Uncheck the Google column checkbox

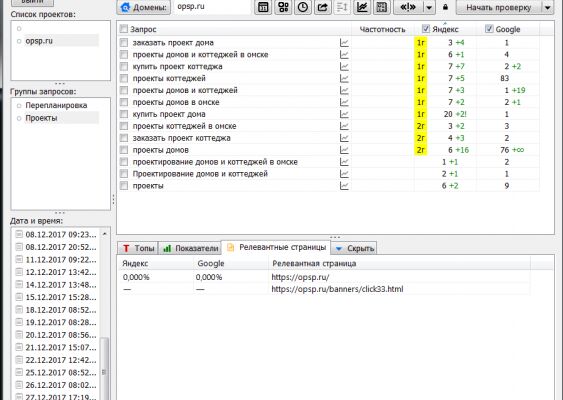(489, 29)
